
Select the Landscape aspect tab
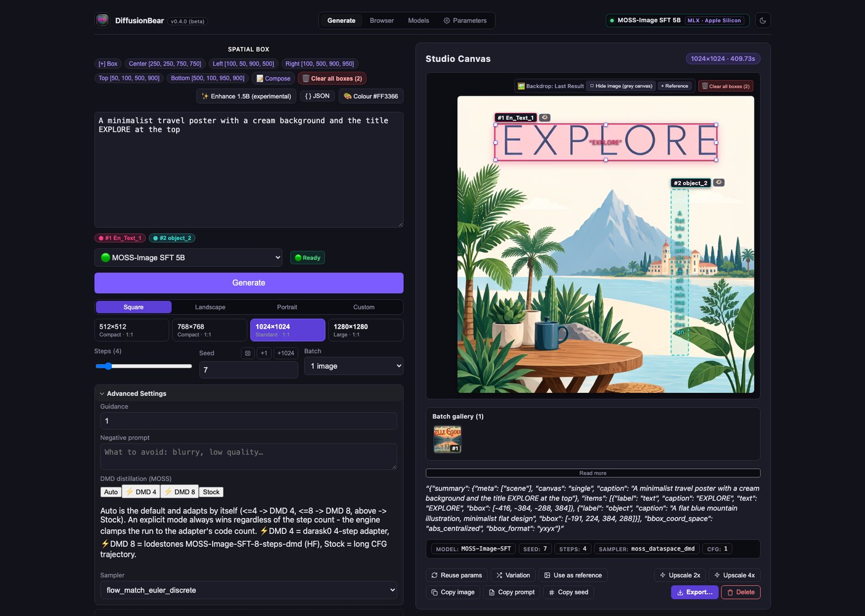point(210,307)
